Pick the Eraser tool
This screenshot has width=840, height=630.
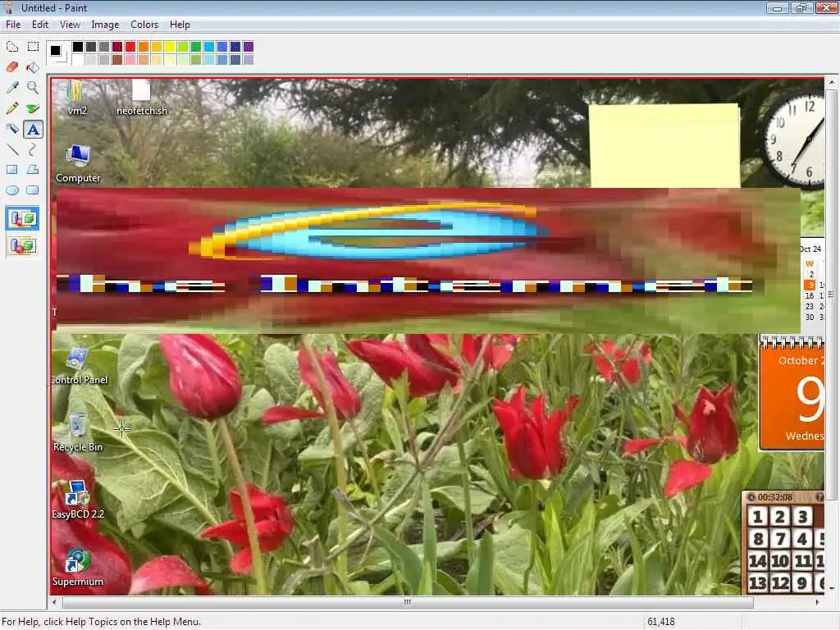(x=11, y=67)
